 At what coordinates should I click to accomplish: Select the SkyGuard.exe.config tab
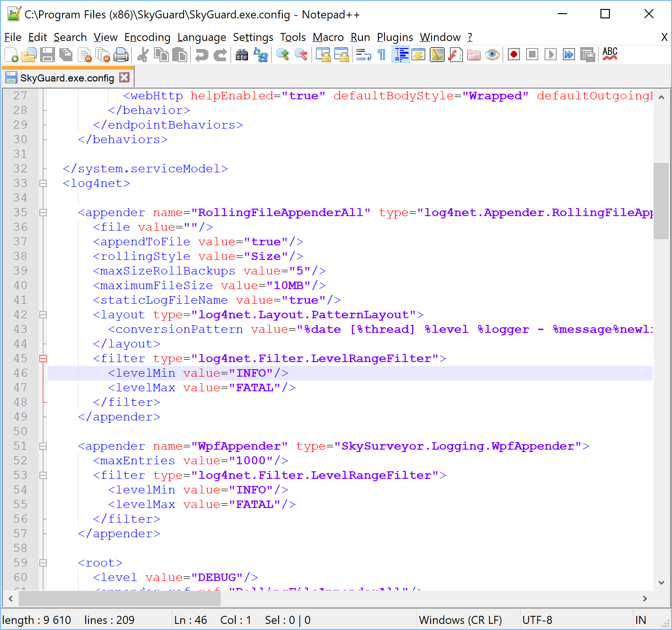pos(67,78)
